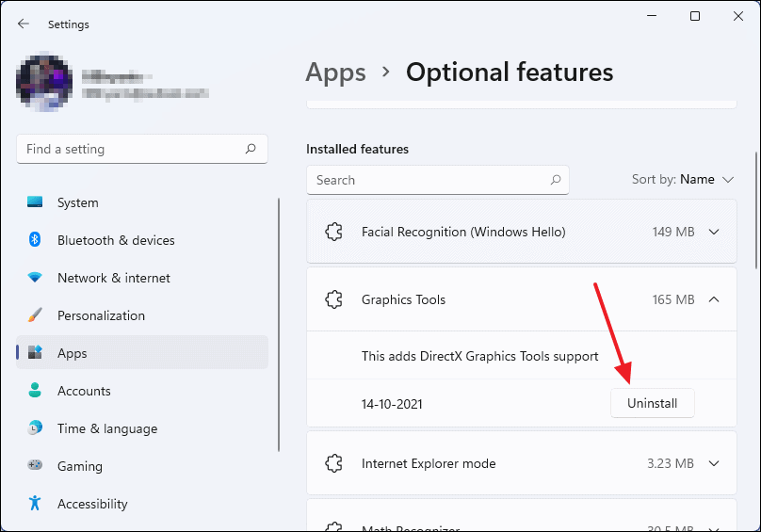
Task: Select Apps in the sidebar
Action: [141, 353]
